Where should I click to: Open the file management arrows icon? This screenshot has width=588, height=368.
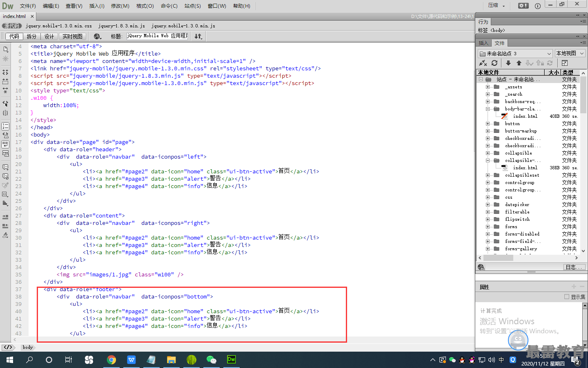click(198, 36)
